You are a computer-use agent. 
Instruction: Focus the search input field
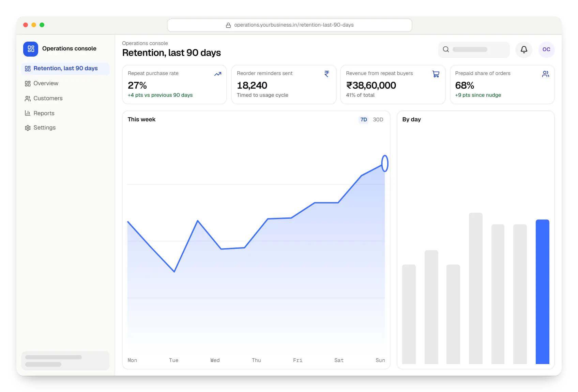tap(474, 49)
